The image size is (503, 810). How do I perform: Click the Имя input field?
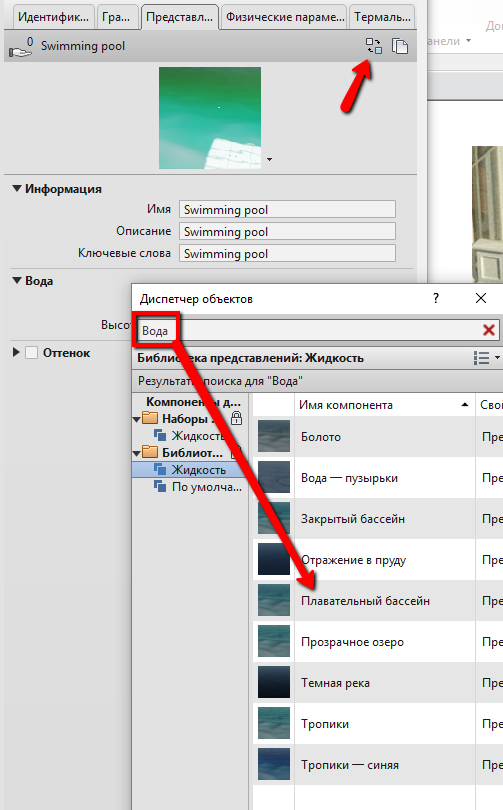287,210
